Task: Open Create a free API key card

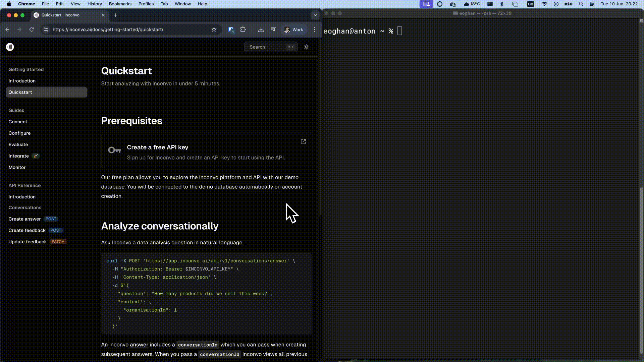Action: 206,150
